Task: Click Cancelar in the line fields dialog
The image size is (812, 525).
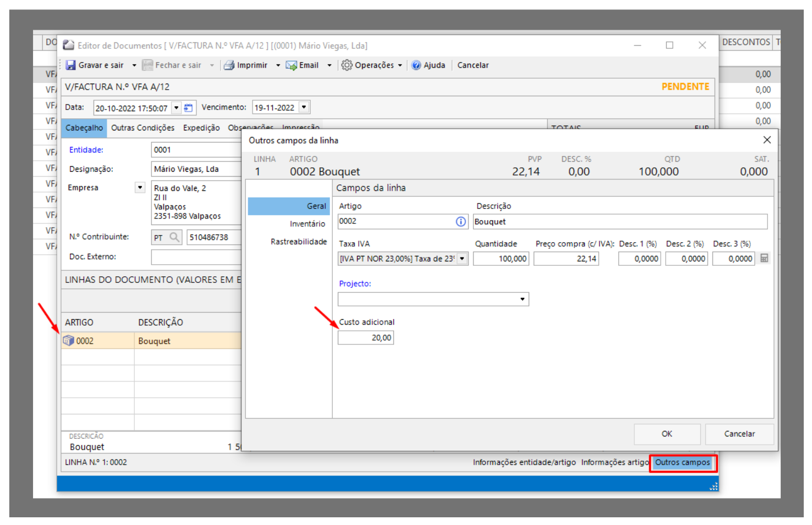Action: [739, 434]
